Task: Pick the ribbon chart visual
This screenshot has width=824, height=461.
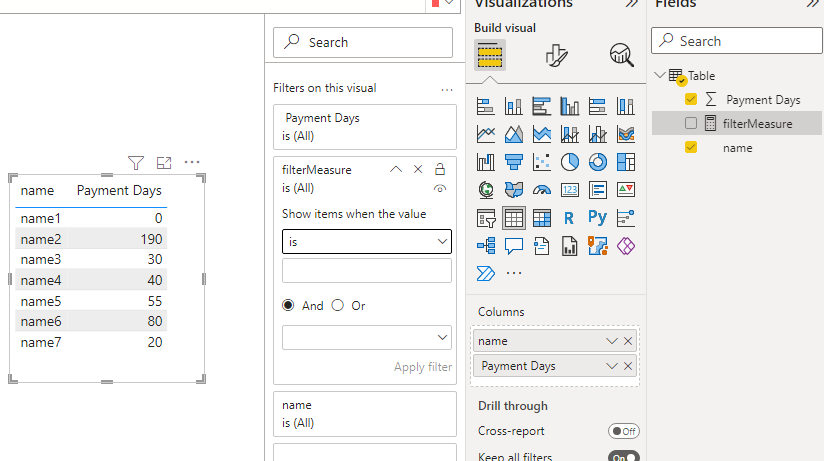Action: 625,134
